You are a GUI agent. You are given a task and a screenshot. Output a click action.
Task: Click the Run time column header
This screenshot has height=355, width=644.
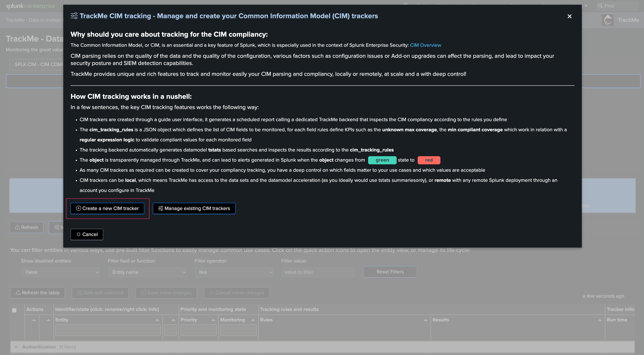[617, 320]
